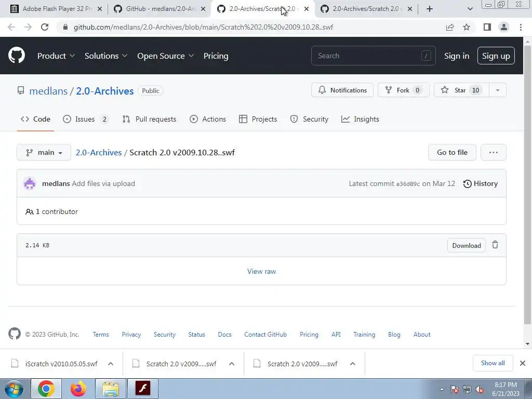This screenshot has width=532, height=399.
Task: Expand options for iScratch v2010.05.05.swf download
Action: pos(111,364)
